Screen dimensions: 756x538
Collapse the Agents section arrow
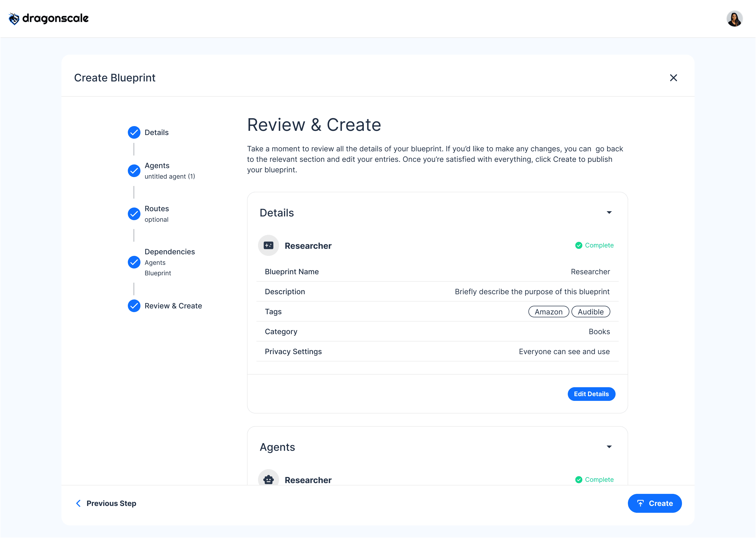609,447
